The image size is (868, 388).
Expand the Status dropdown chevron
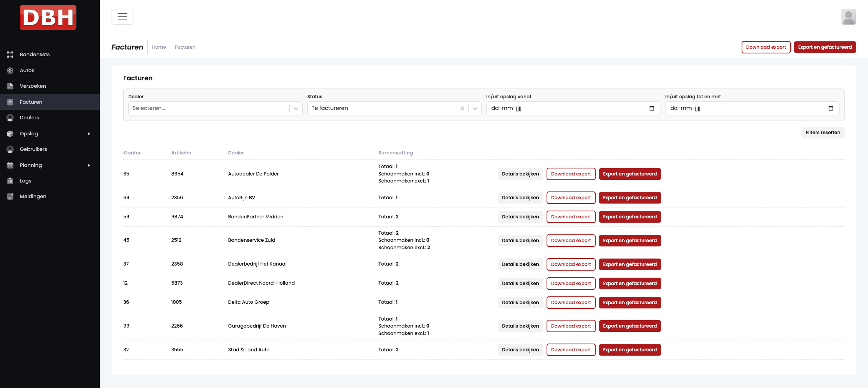pyautogui.click(x=475, y=108)
